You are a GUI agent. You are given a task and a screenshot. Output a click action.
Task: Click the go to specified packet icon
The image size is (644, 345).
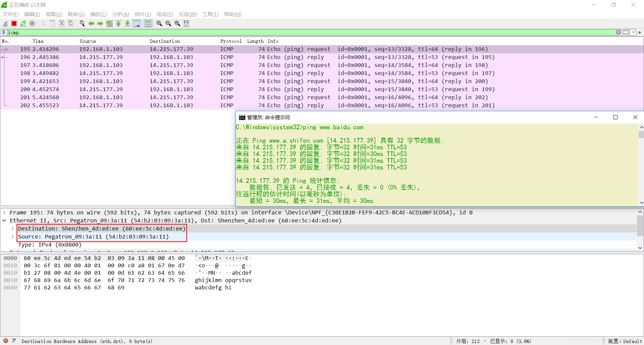click(x=109, y=23)
